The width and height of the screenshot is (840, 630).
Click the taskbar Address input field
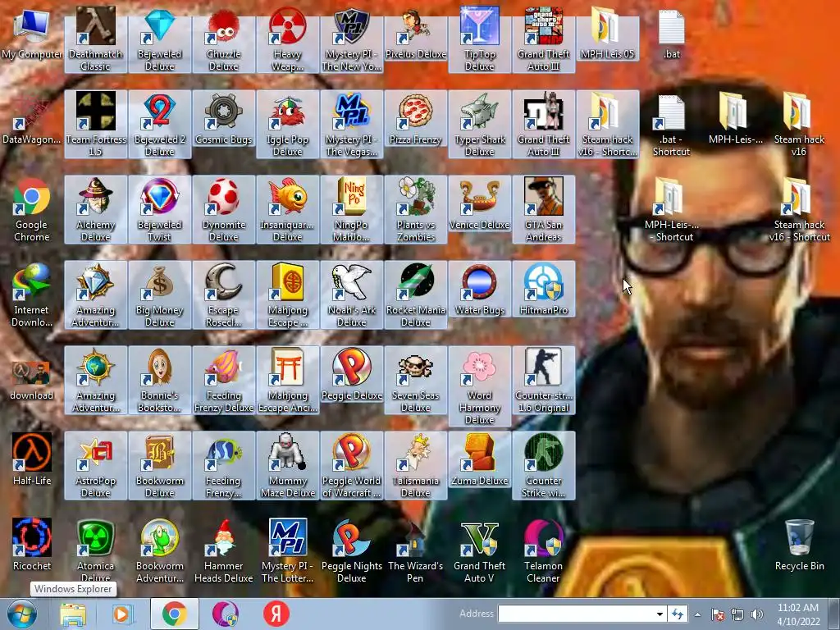576,614
